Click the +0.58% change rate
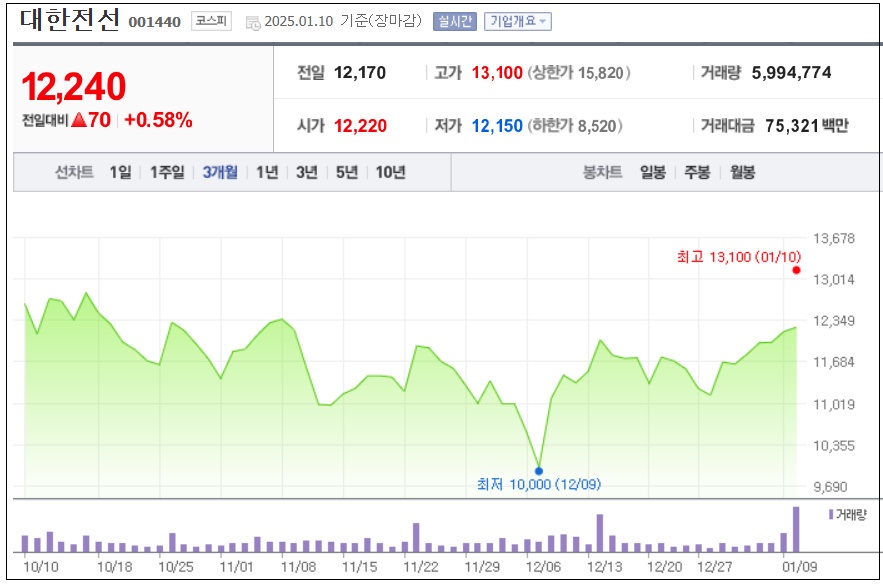The image size is (883, 585). click(x=158, y=120)
